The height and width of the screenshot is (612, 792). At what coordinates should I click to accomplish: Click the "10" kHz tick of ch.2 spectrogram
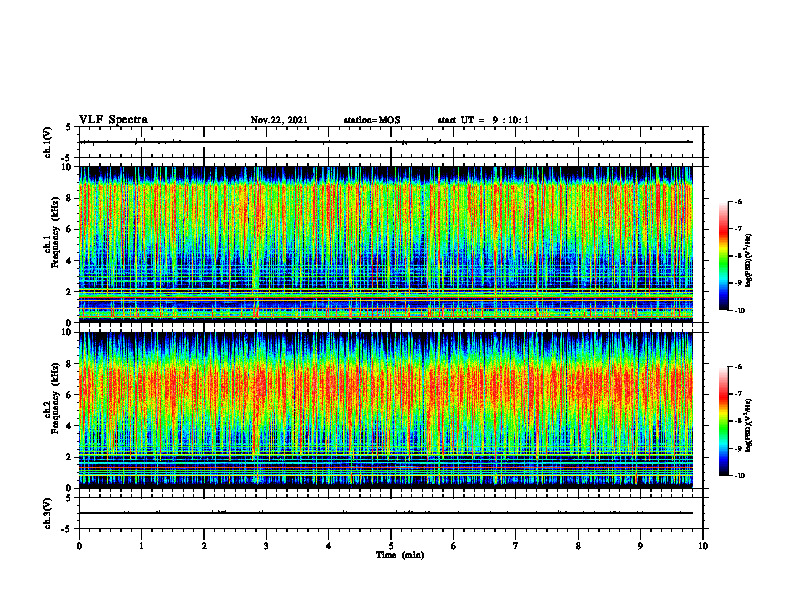[67, 332]
